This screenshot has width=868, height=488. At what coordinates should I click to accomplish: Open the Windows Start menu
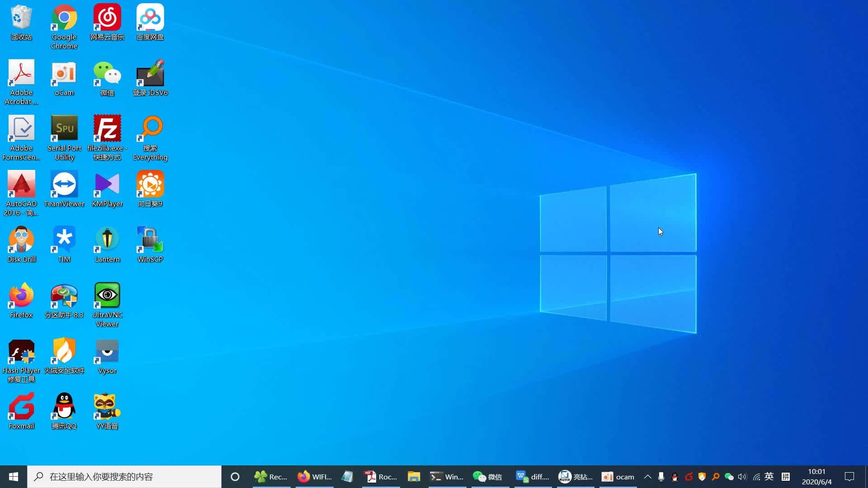pyautogui.click(x=14, y=477)
